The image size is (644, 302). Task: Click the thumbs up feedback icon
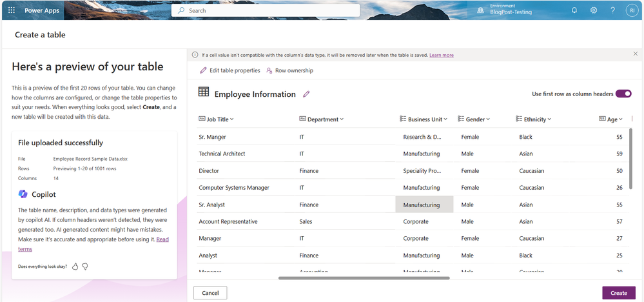click(75, 267)
